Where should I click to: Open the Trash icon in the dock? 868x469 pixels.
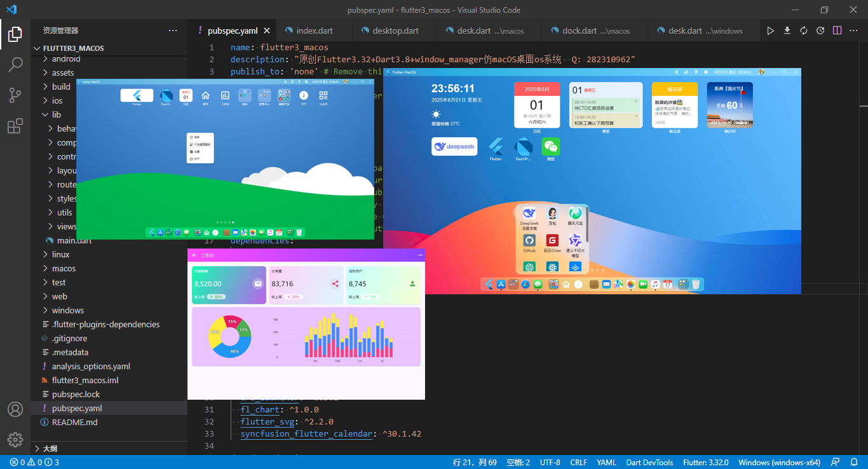pos(696,284)
